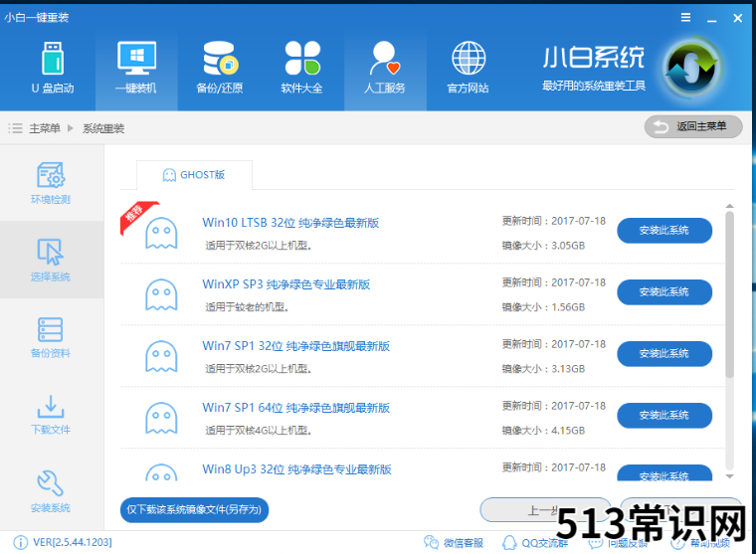Image resolution: width=756 pixels, height=554 pixels.
Task: Click the system list scrollbar thumb
Action: tap(730, 294)
